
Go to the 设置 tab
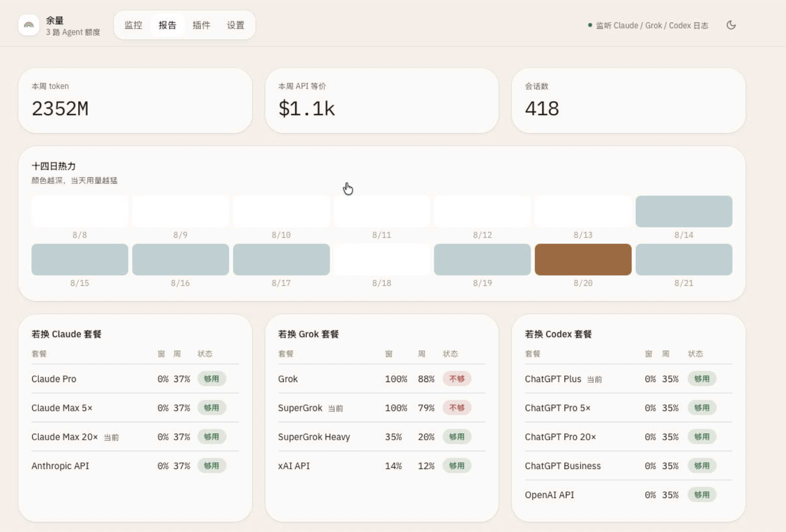pyautogui.click(x=236, y=25)
